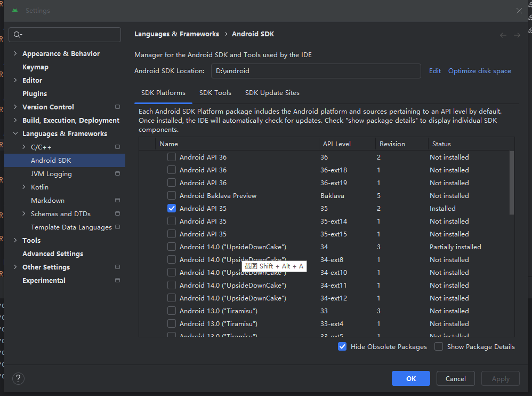Click the SDK list vertical scrollbar
Viewport: 532px width, 396px height.
pos(512,183)
